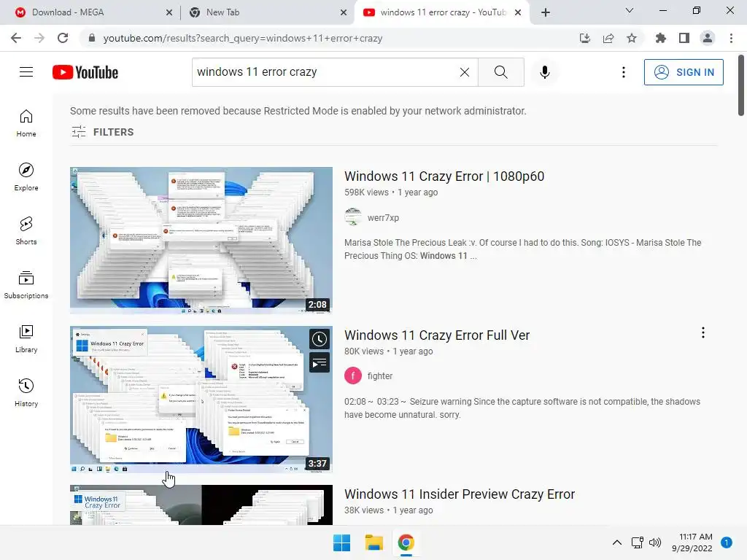Share this page from the address bar

(608, 38)
